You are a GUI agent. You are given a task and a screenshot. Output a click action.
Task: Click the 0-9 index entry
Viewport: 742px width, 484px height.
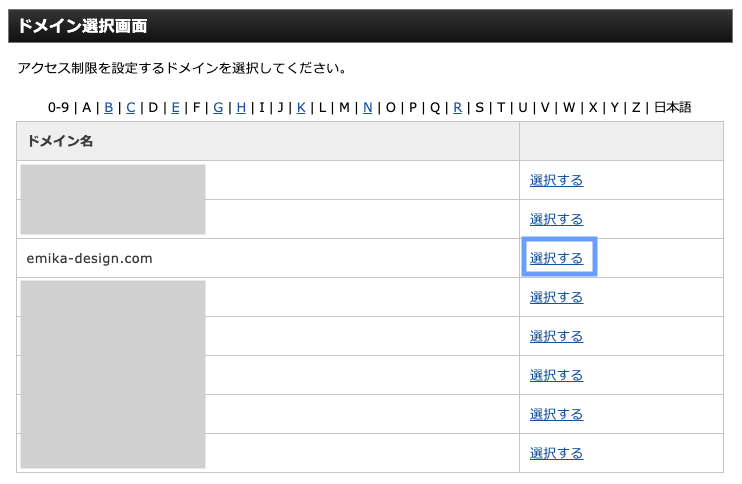point(59,107)
